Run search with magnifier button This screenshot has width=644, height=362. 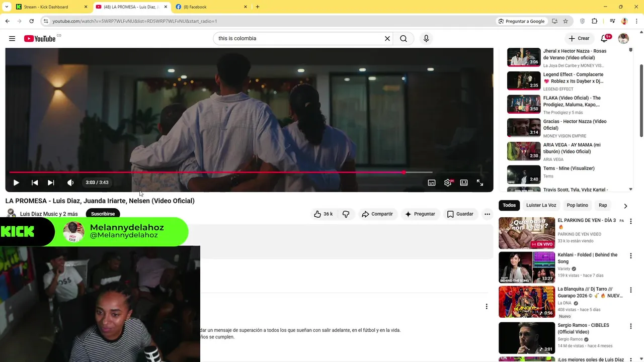404,39
